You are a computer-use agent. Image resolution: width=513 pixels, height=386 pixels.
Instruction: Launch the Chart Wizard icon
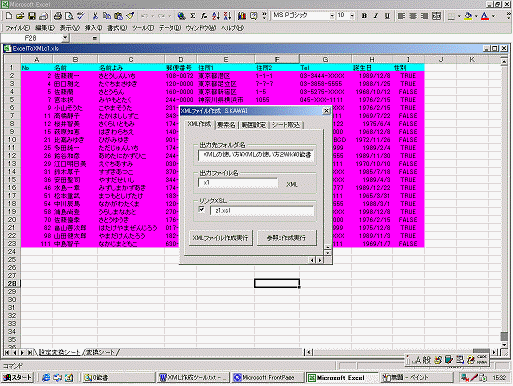tap(242, 16)
